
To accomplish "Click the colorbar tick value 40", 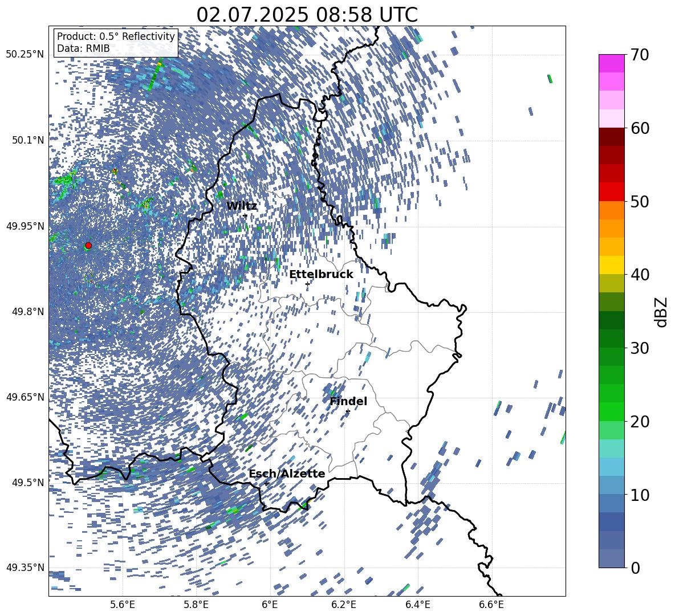I will (639, 275).
